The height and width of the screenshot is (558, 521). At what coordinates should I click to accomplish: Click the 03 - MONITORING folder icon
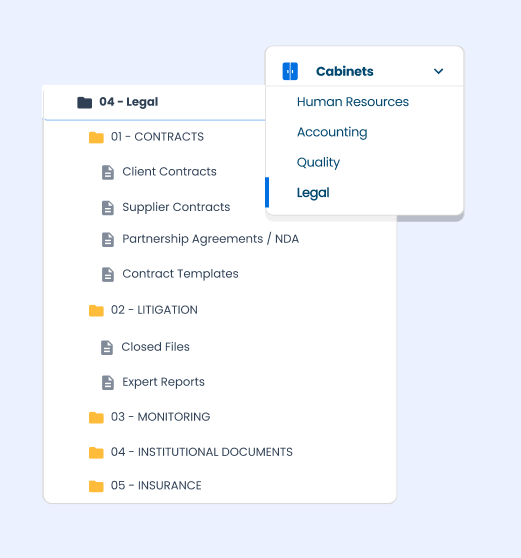[x=96, y=417]
